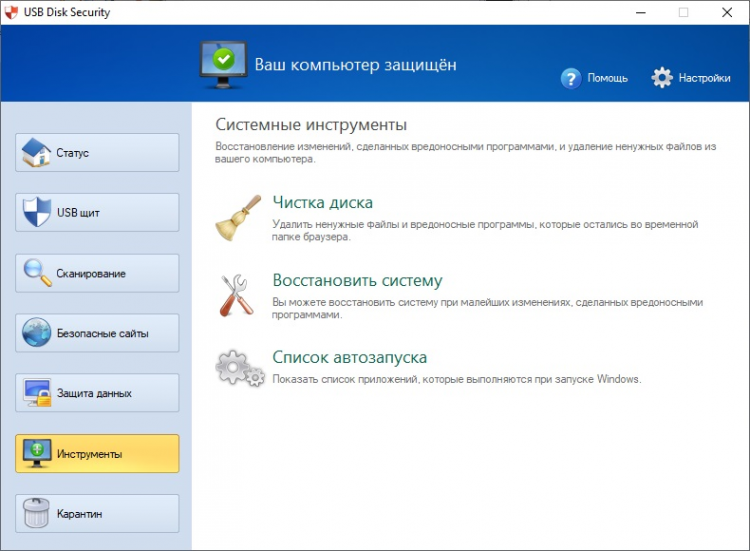Click the trash bin icon on Карантин

click(x=36, y=513)
